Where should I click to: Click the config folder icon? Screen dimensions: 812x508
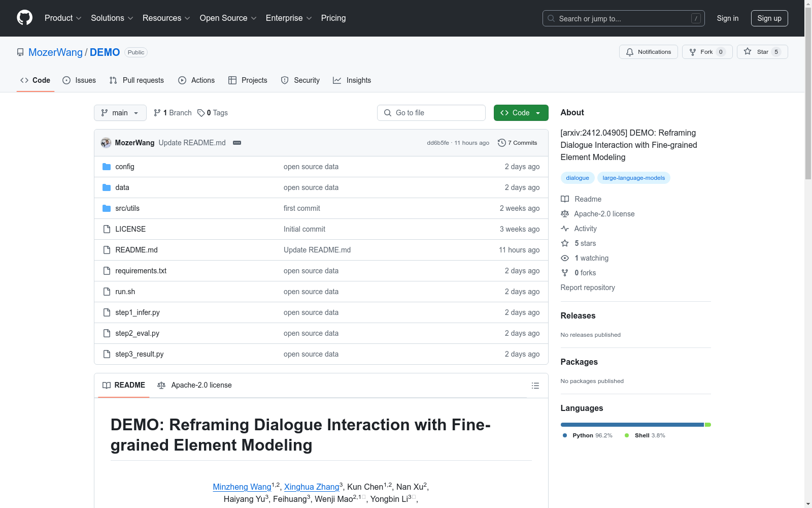107,167
